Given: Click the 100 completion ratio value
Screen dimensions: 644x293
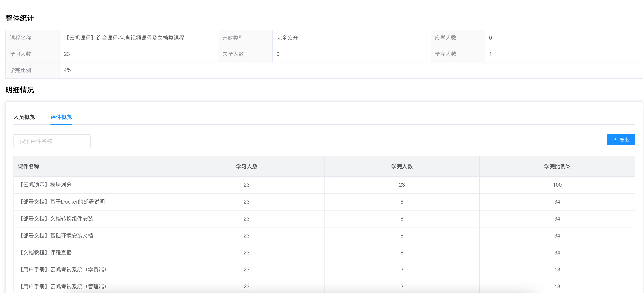Looking at the screenshot, I should 557,185.
